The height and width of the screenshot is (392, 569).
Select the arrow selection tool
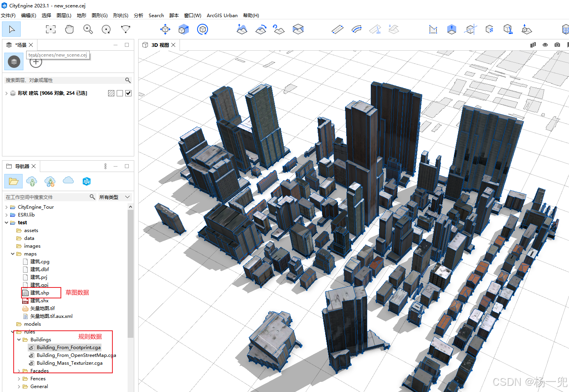pyautogui.click(x=12, y=29)
